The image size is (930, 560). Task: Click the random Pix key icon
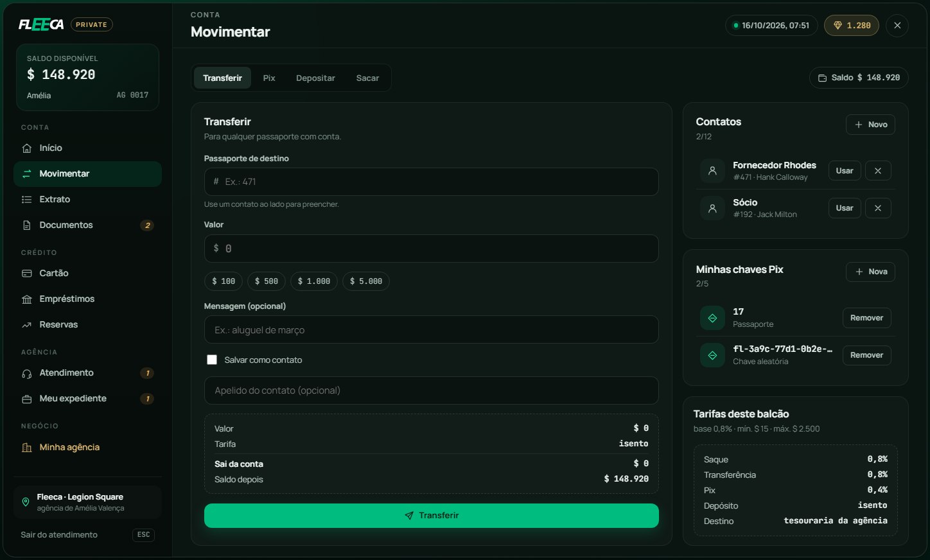tap(712, 355)
